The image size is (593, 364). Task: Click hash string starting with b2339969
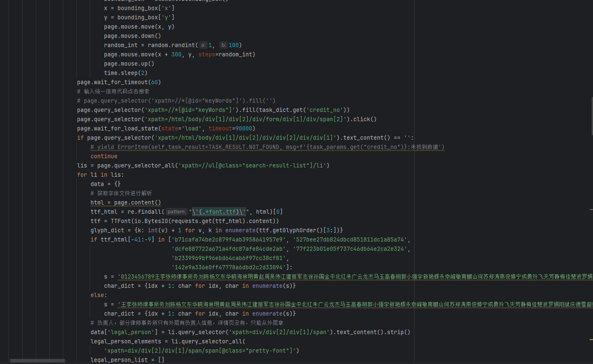click(x=228, y=258)
